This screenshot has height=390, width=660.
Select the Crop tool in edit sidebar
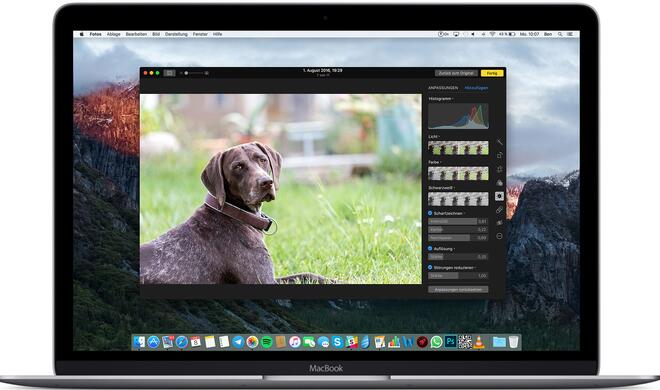500,169
